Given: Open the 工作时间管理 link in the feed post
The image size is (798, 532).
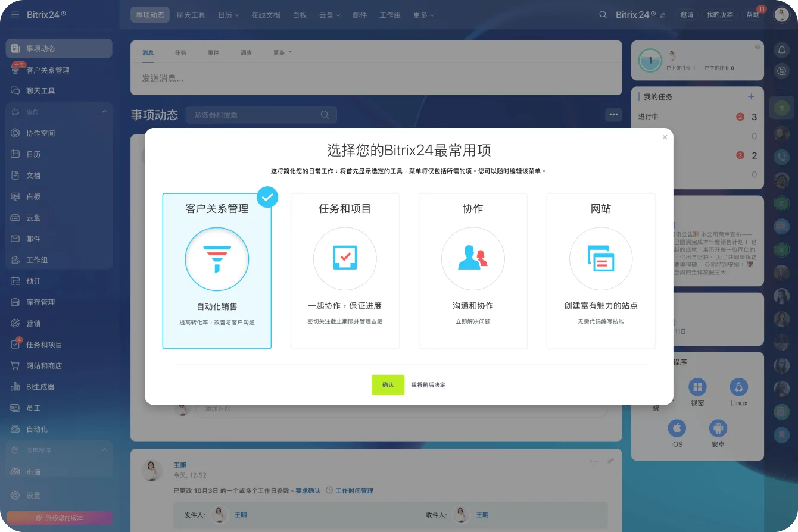Looking at the screenshot, I should (x=354, y=491).
